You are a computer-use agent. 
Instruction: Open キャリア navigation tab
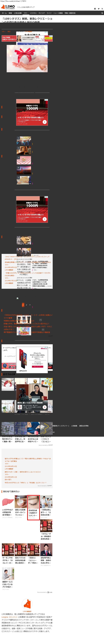(42, 13)
